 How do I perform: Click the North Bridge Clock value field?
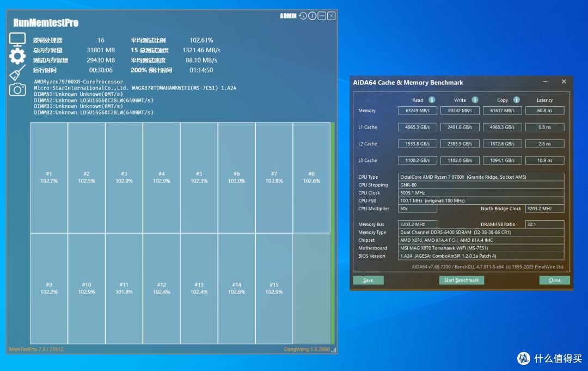[544, 209]
